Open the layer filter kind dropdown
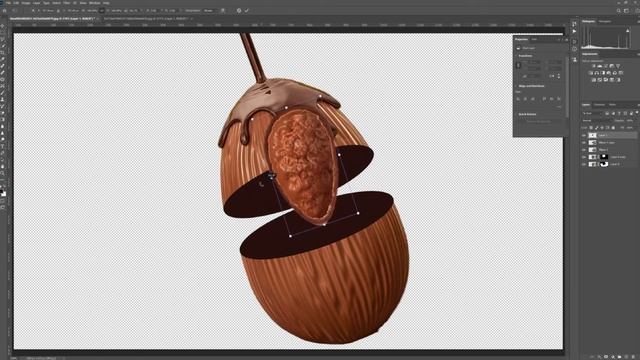This screenshot has width=640, height=360. 592,113
